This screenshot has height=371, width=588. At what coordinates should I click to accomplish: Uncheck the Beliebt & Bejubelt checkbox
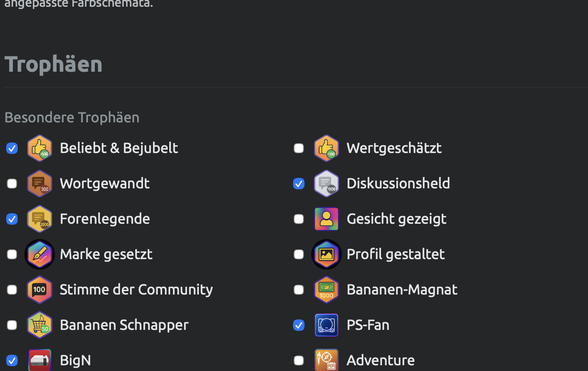pyautogui.click(x=12, y=148)
